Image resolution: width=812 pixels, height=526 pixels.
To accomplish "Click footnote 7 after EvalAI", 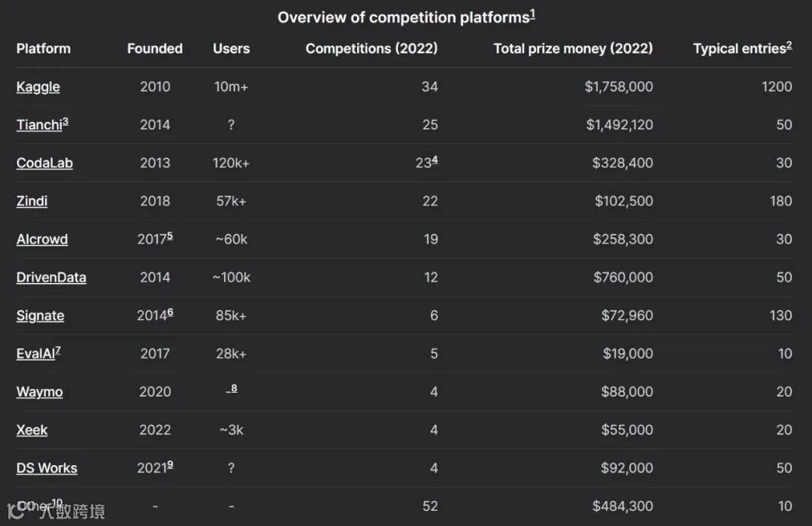I will 58,350.
